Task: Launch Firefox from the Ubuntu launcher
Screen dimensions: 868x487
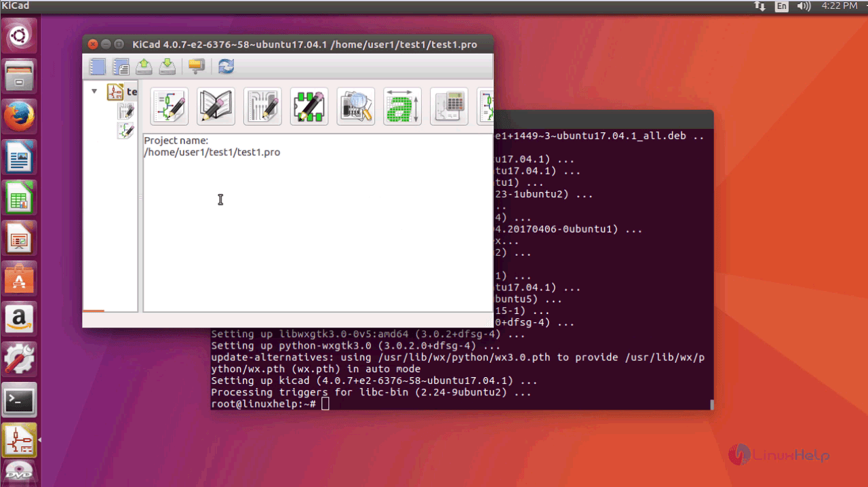Action: tap(20, 117)
